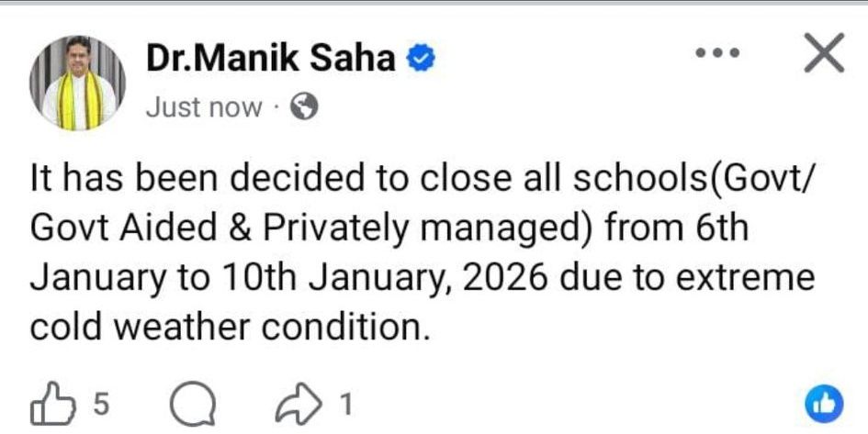Click the globe public audience icon

point(303,108)
